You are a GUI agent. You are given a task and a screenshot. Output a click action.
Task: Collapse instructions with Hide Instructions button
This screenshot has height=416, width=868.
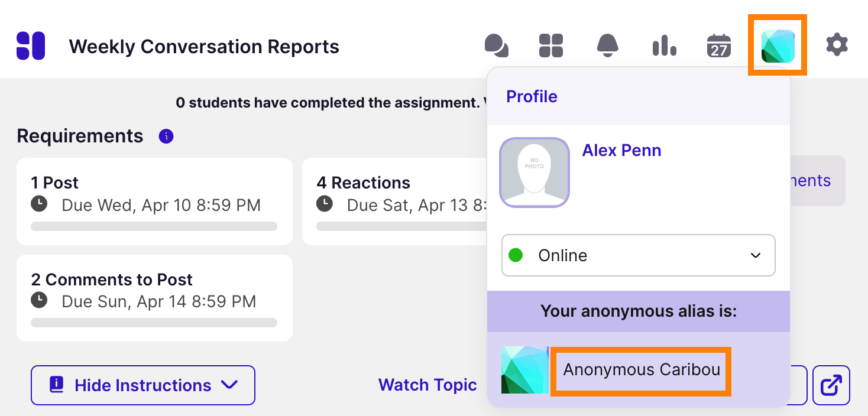click(x=143, y=385)
